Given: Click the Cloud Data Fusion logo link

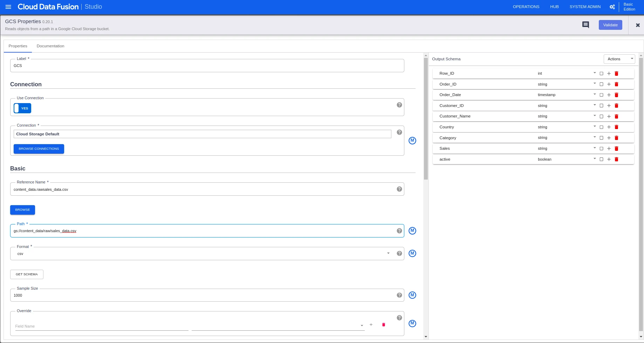Looking at the screenshot, I should (x=48, y=7).
